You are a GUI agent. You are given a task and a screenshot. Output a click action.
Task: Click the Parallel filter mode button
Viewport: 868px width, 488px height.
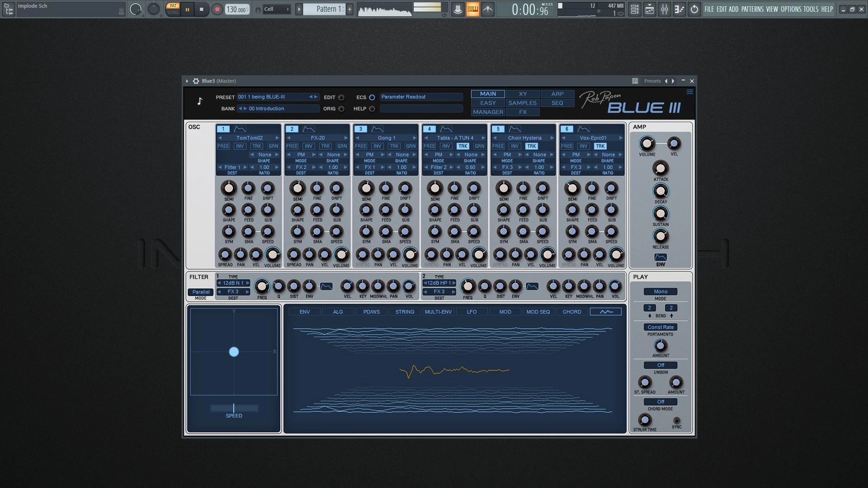(201, 292)
